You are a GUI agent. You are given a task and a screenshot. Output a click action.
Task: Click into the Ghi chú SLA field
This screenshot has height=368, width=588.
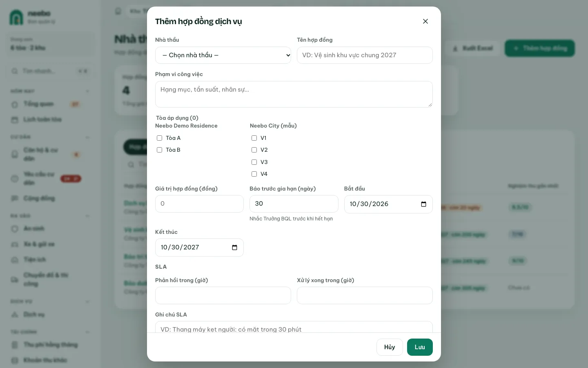(294, 327)
